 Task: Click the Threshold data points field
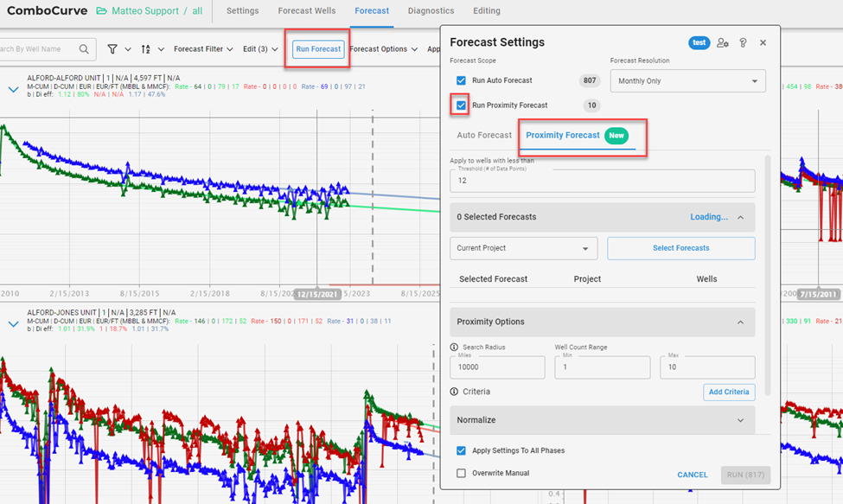point(602,181)
